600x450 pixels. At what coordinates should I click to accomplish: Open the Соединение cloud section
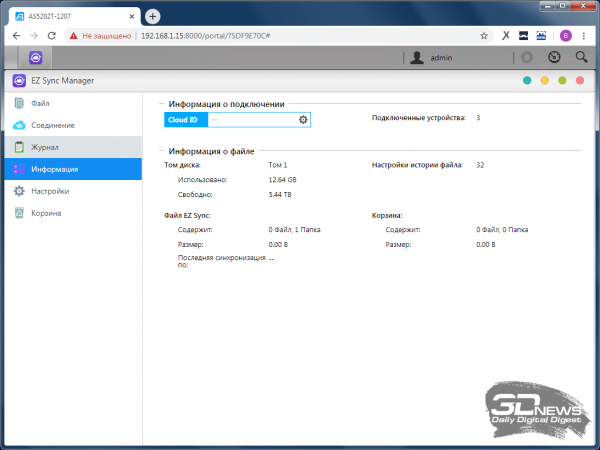52,125
